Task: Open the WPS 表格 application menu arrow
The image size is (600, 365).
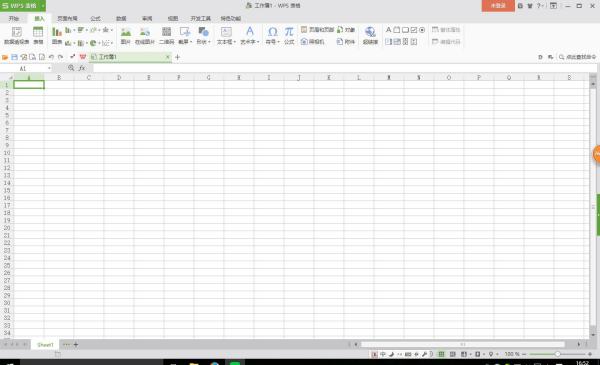Action: (x=43, y=6)
